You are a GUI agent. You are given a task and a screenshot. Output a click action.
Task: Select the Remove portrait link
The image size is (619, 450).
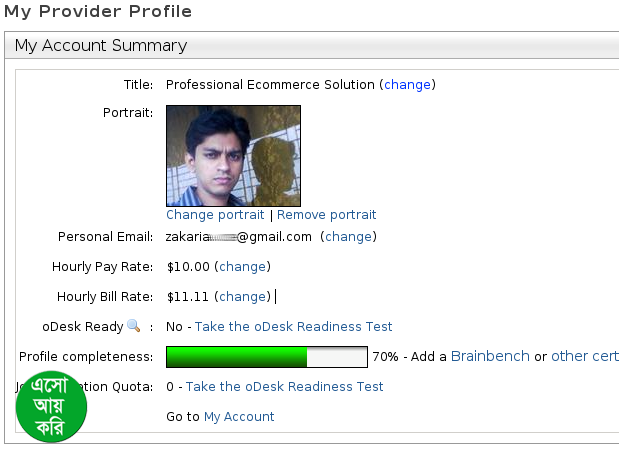coord(327,215)
